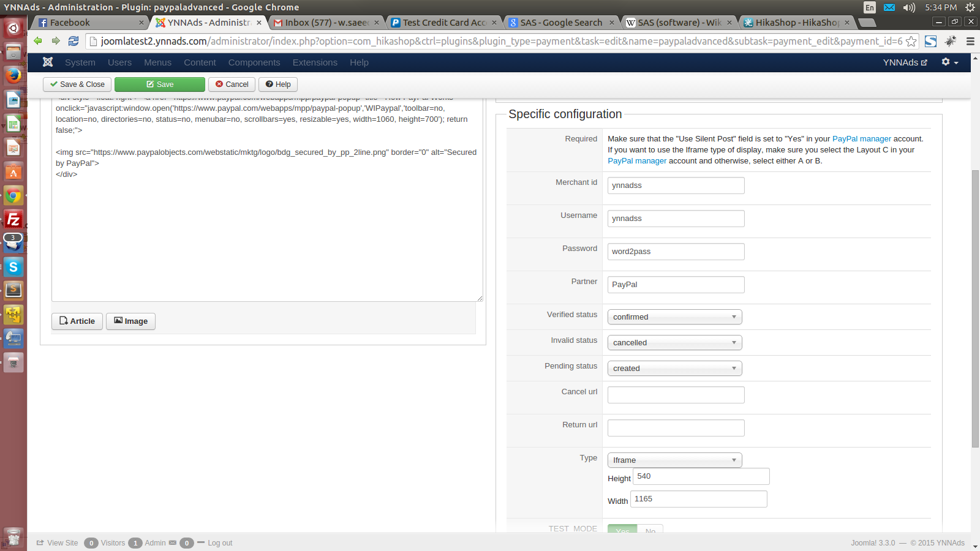Switch to the SAS (software) Wikipedia tab

click(x=679, y=23)
